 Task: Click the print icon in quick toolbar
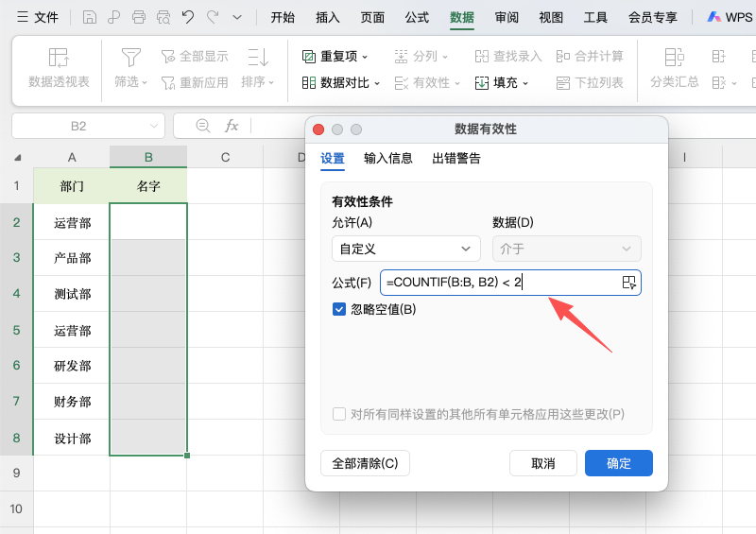click(139, 17)
